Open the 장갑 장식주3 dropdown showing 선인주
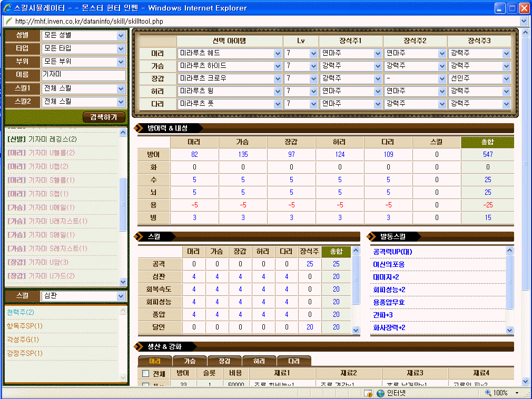 tap(506, 79)
